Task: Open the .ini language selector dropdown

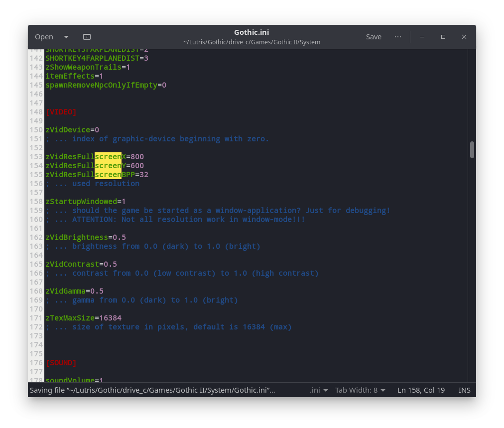Action: pyautogui.click(x=319, y=390)
